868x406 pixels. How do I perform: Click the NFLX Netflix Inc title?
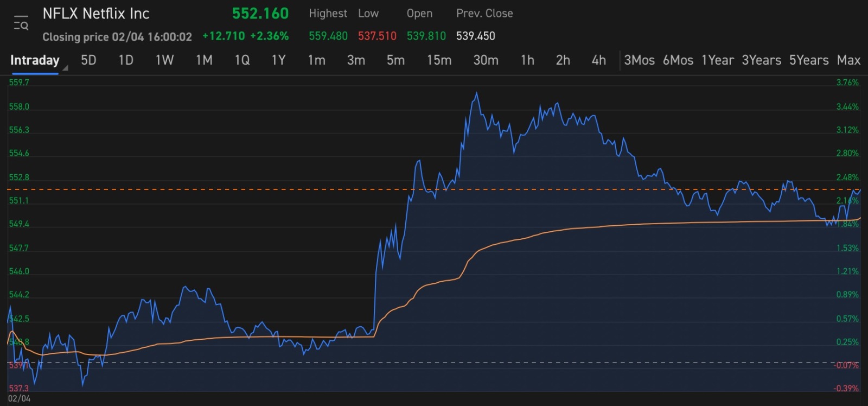coord(96,14)
